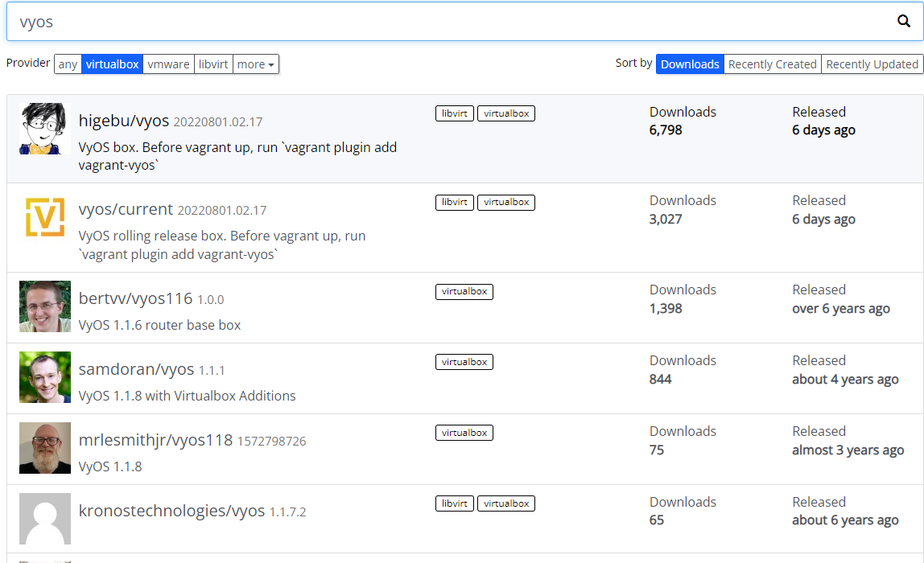Click libvirt tag on vyos/current row
Screen dimensions: 924x563
(x=454, y=202)
